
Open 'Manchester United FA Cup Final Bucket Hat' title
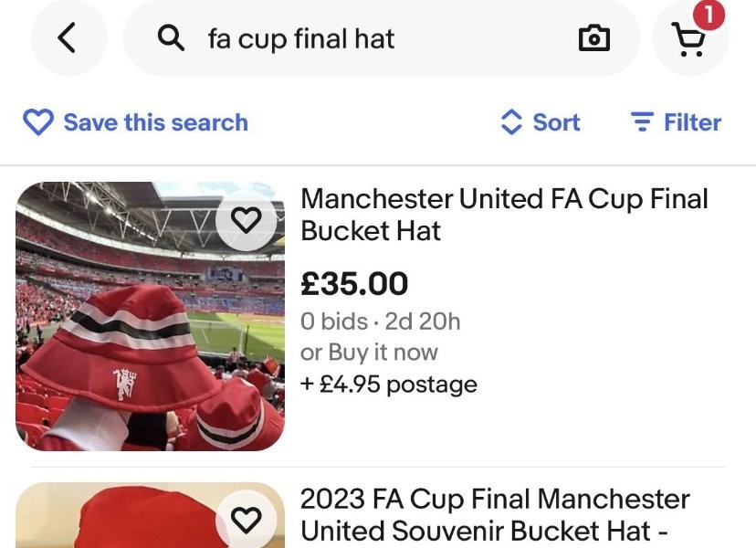(x=504, y=215)
